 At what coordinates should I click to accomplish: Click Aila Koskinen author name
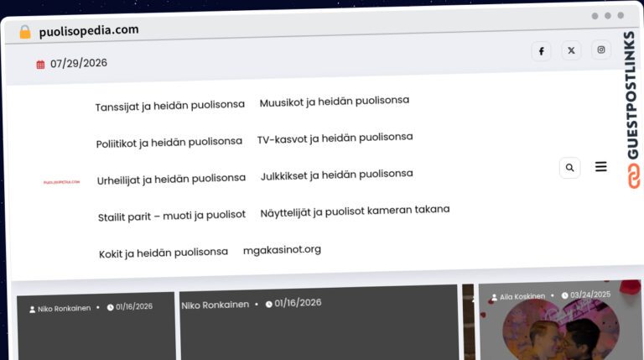click(x=522, y=296)
